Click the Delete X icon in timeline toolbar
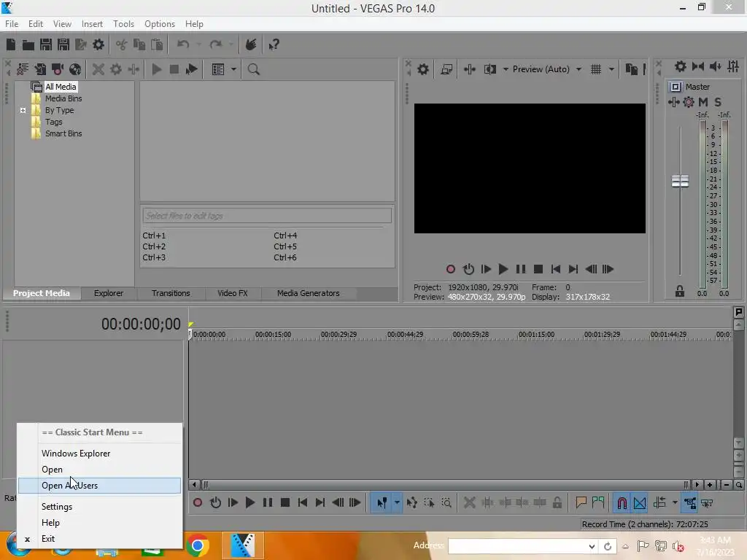 pyautogui.click(x=469, y=503)
